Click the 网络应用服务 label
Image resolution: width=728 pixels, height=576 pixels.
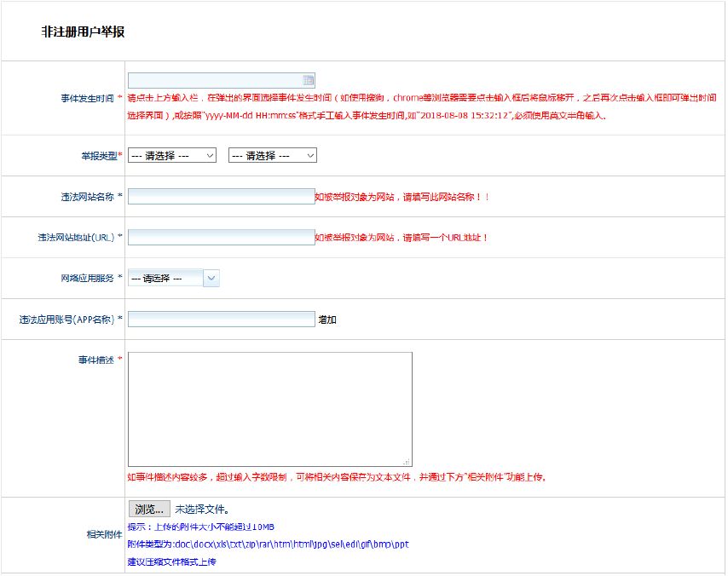87,279
